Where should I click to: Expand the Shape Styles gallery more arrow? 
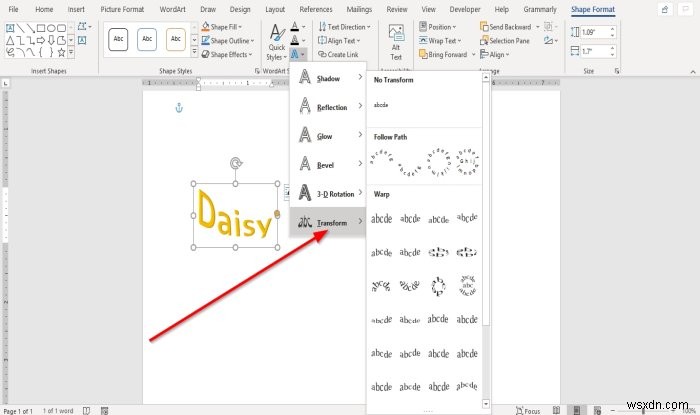click(194, 52)
